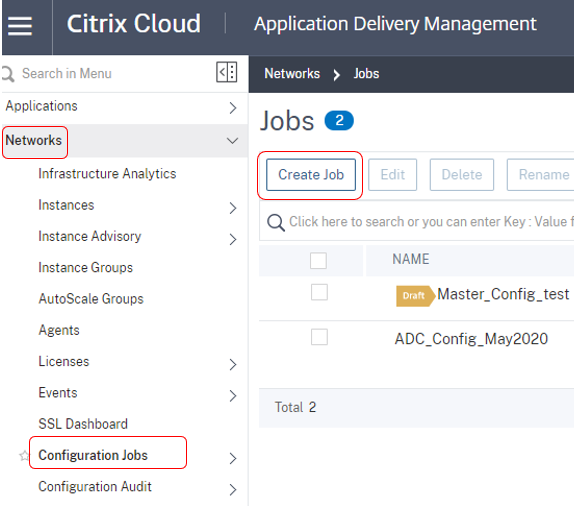Open the hamburger navigation menu
Screen dimensions: 574x506
pos(20,26)
